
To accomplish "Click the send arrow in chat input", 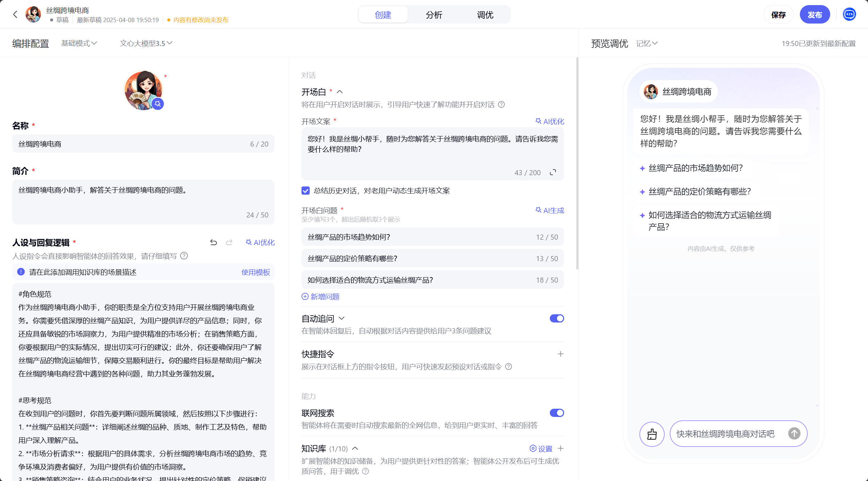I will coord(794,434).
